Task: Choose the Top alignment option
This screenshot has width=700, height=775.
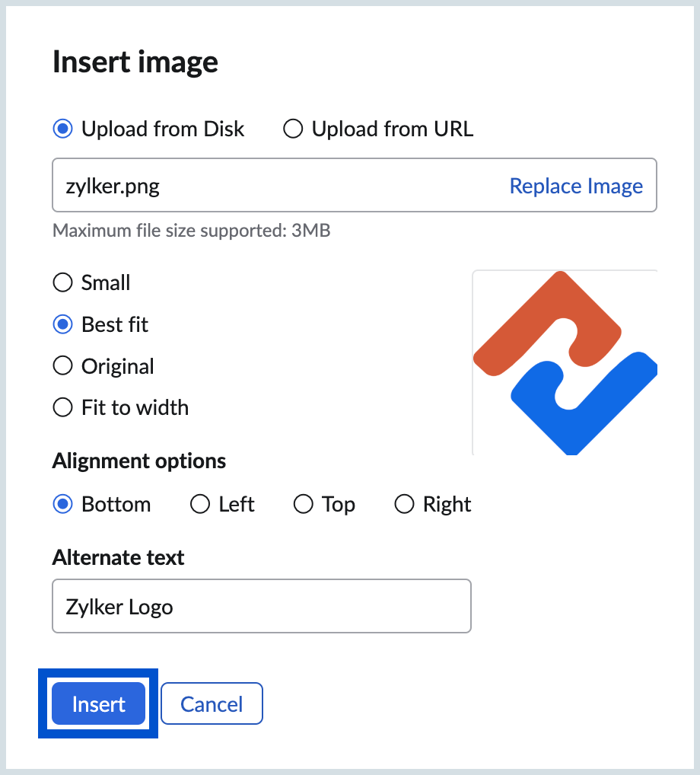Action: 304,505
